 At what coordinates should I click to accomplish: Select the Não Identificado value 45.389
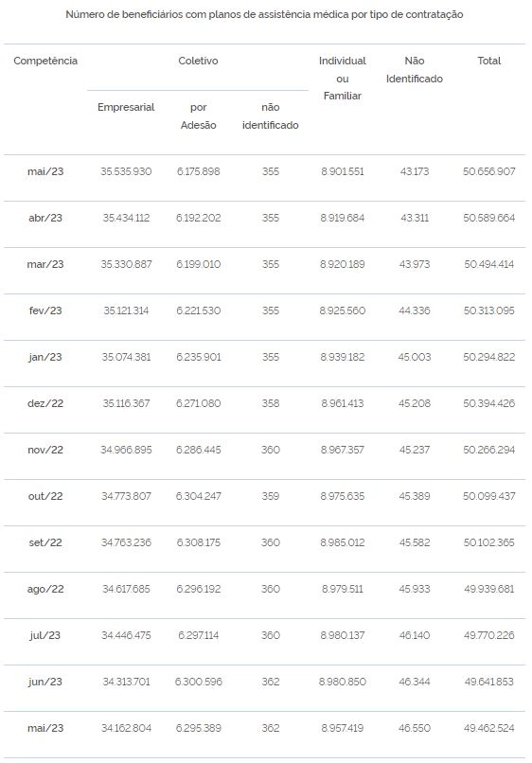[415, 496]
